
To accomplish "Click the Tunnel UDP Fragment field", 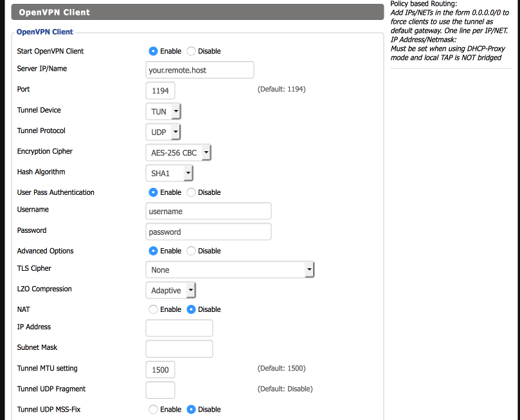I will click(160, 390).
